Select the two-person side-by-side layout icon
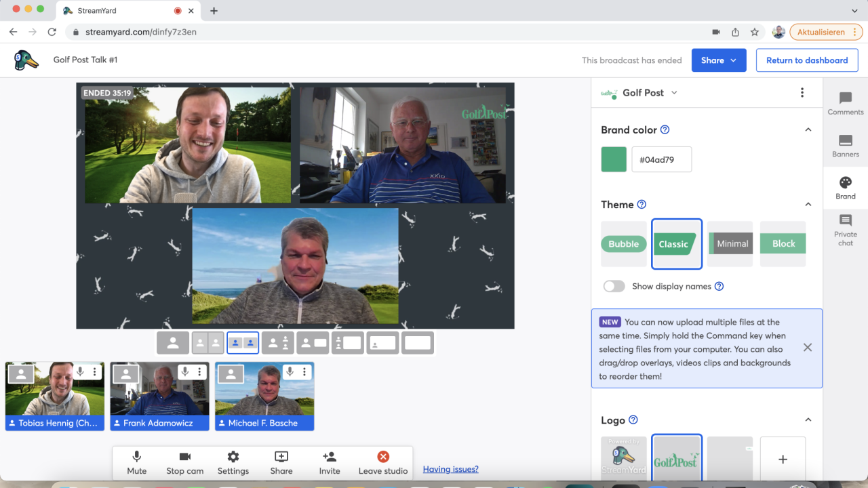This screenshot has height=488, width=868. 208,343
